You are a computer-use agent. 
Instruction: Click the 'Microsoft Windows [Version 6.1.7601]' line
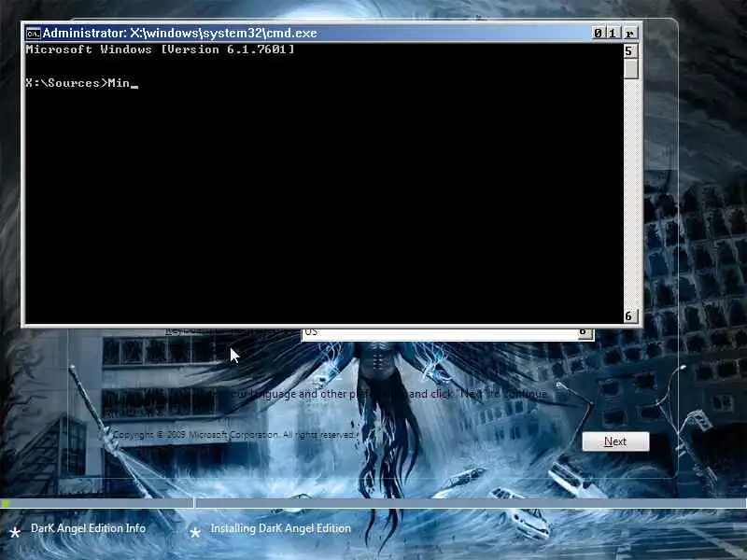point(160,49)
